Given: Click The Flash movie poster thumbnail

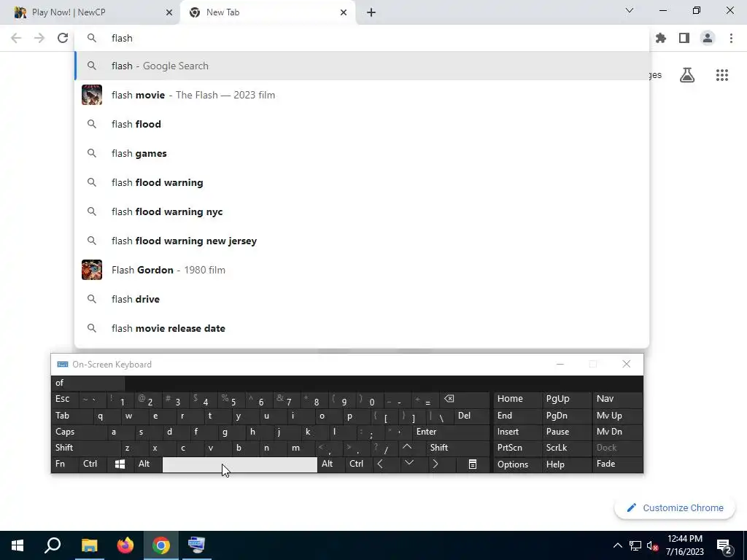Looking at the screenshot, I should pos(92,95).
